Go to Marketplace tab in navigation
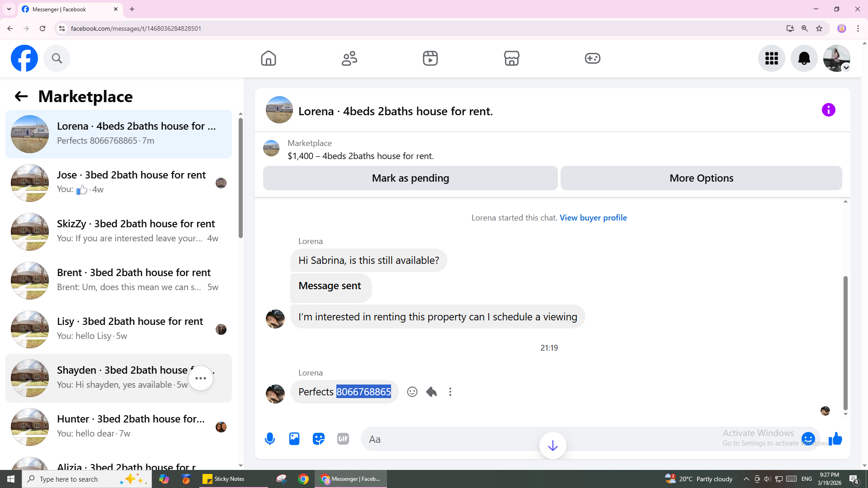Screen dimensions: 868x488 tap(511, 58)
